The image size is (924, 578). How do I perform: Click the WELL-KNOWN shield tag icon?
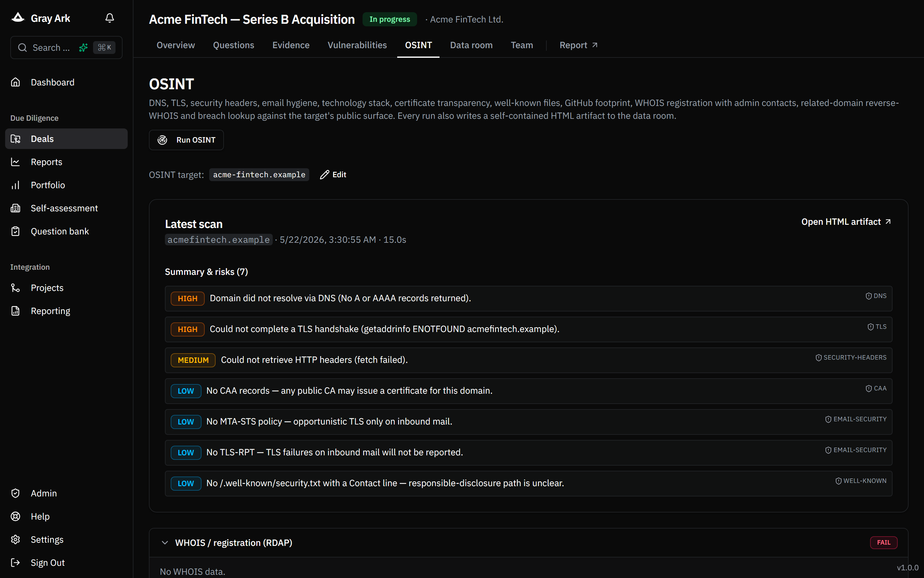tap(838, 481)
